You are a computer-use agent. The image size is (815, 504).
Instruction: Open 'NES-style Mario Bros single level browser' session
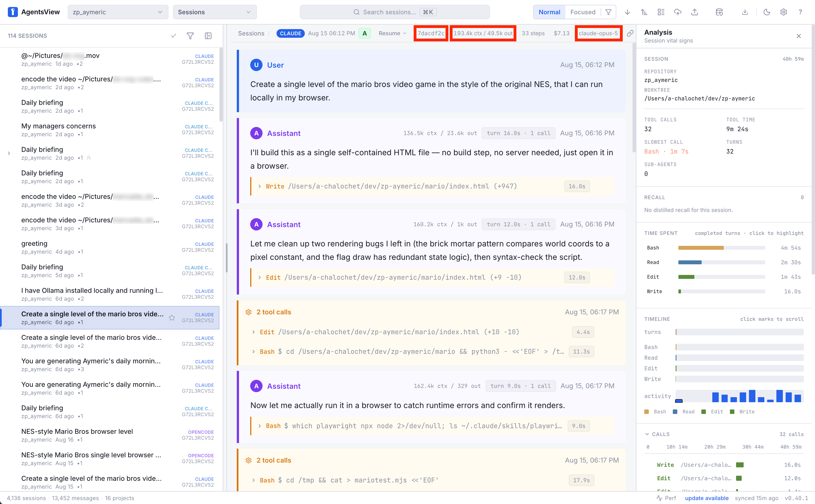click(110, 459)
